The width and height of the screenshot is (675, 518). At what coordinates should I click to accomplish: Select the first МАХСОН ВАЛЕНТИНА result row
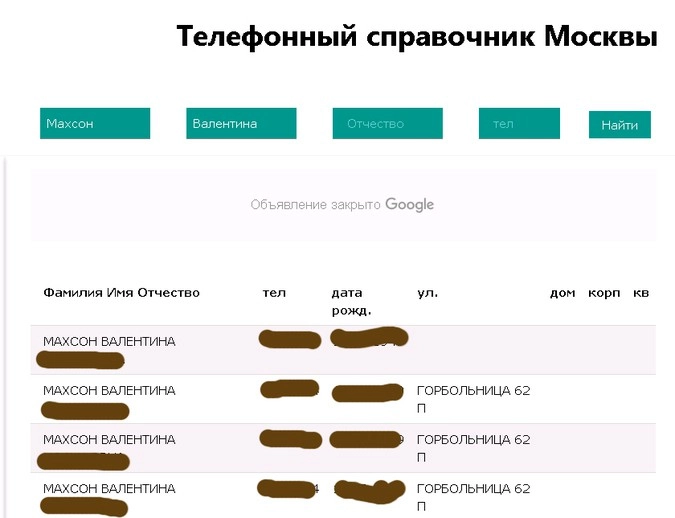point(109,341)
